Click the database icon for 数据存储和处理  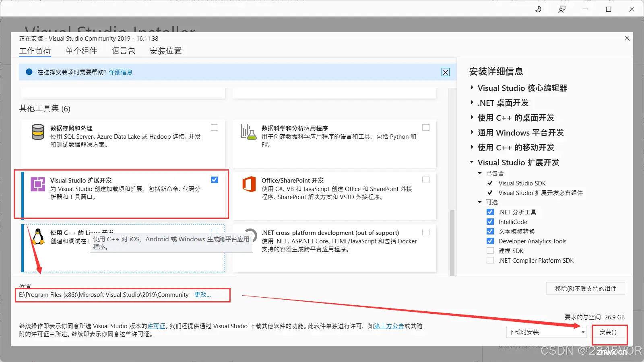pos(38,132)
